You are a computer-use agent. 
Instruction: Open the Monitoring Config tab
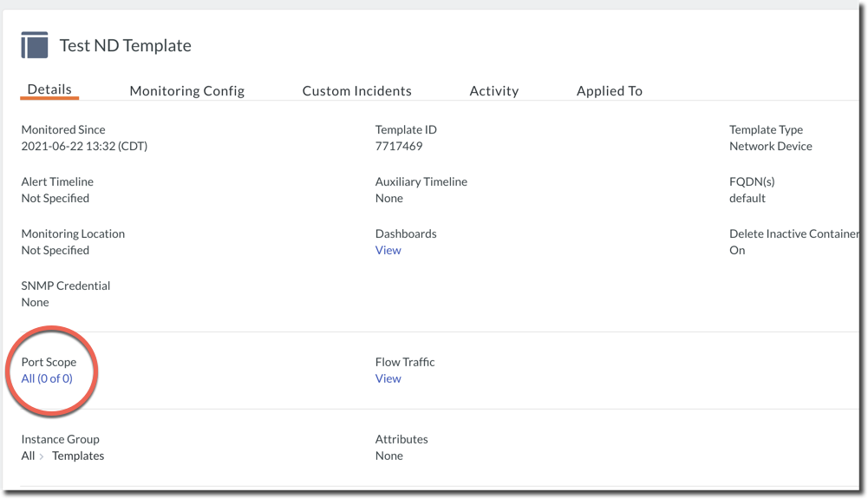coord(186,90)
